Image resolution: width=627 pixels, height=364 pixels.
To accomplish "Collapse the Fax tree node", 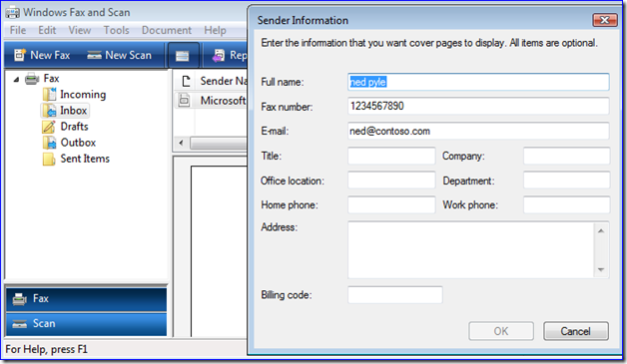I will click(16, 80).
